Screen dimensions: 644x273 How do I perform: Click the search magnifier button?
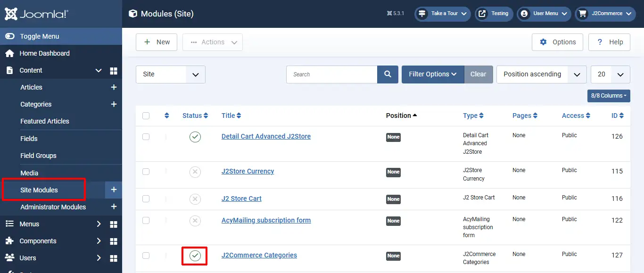388,74
